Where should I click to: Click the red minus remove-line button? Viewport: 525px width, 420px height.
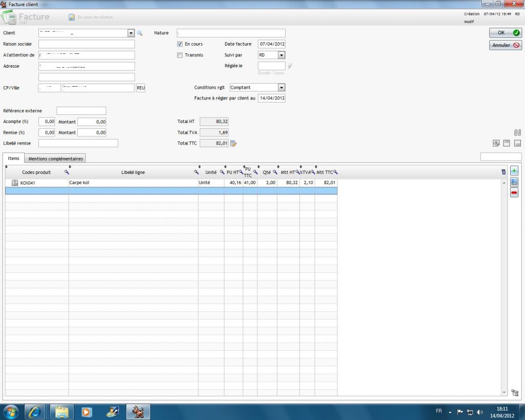[x=514, y=193]
